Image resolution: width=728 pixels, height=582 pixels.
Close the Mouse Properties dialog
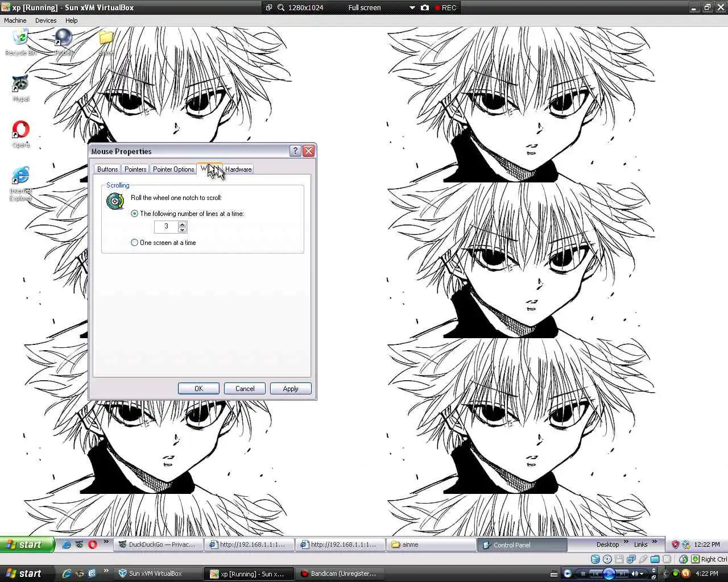point(309,151)
